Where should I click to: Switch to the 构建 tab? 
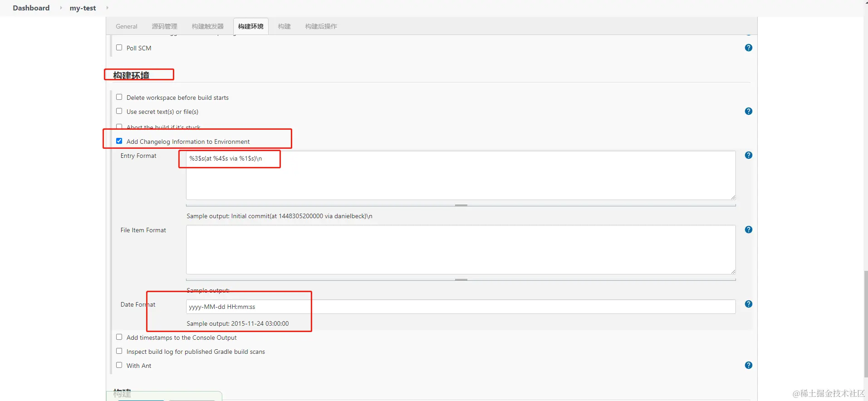coord(284,26)
